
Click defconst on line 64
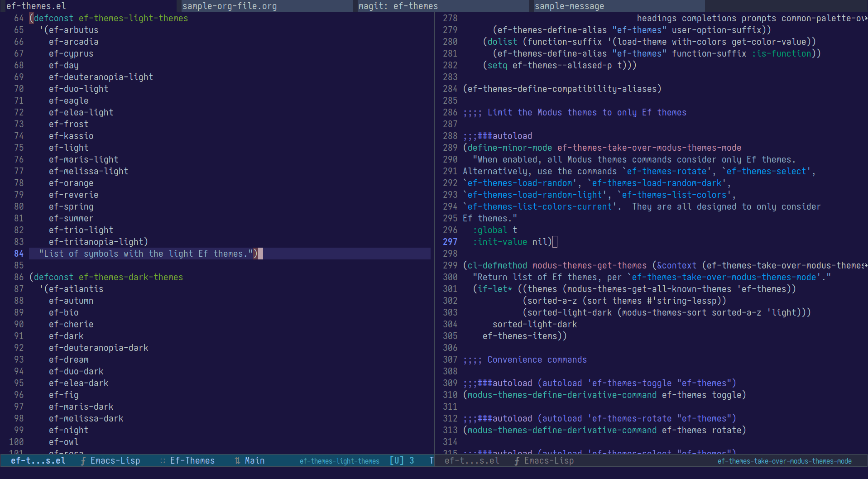coord(54,18)
